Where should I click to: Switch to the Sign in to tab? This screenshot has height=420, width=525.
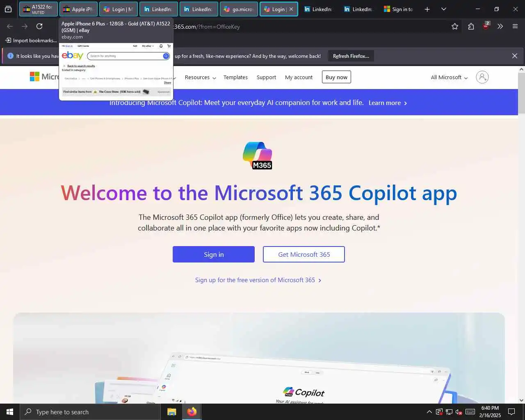click(399, 9)
